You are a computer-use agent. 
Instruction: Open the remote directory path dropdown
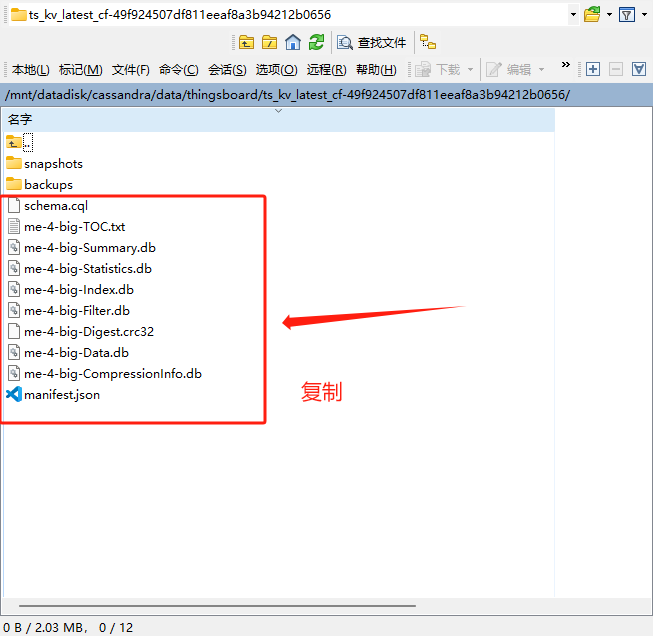[573, 15]
